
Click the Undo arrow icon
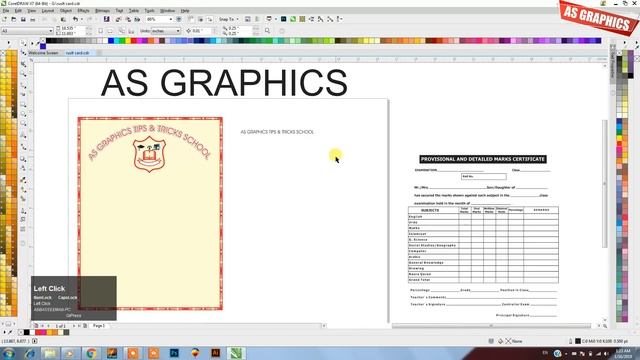point(76,19)
